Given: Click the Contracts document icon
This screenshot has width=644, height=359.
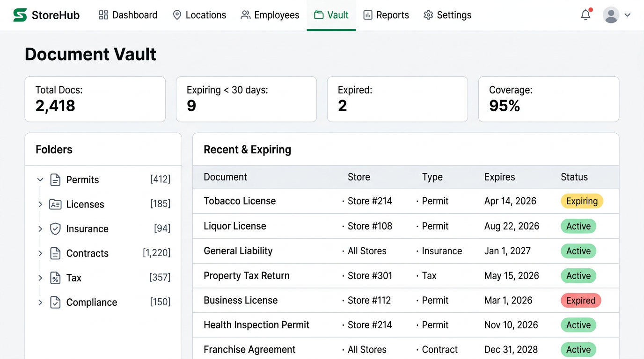Looking at the screenshot, I should [55, 253].
